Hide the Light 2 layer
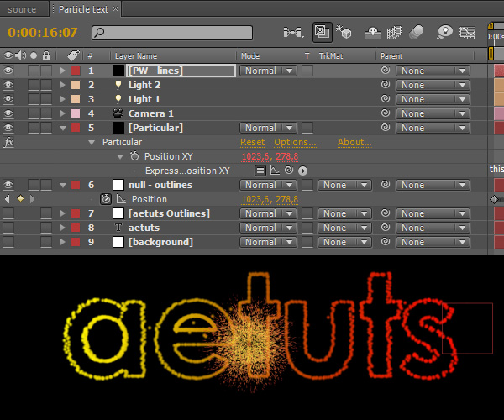Screen dimensions: 504x420 pos(8,85)
